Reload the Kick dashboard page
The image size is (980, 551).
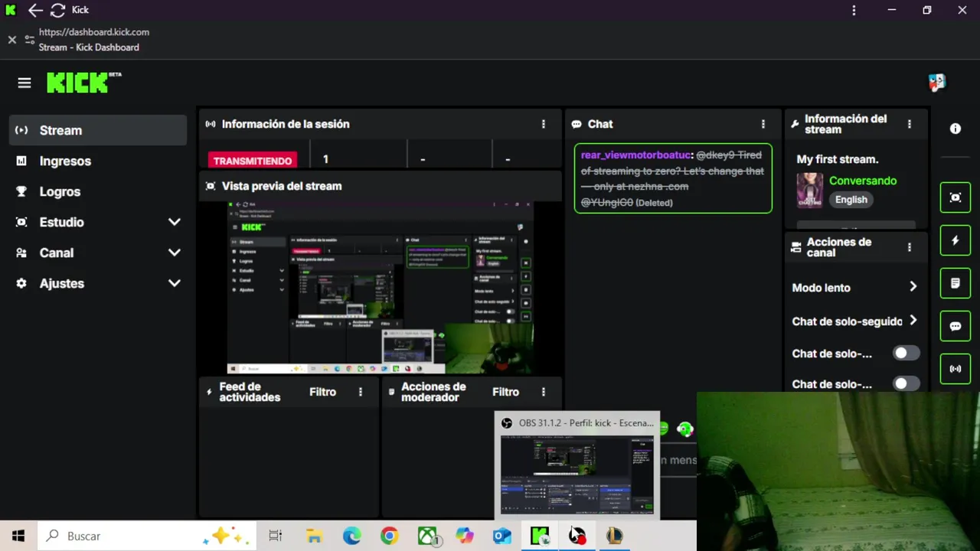tap(58, 10)
